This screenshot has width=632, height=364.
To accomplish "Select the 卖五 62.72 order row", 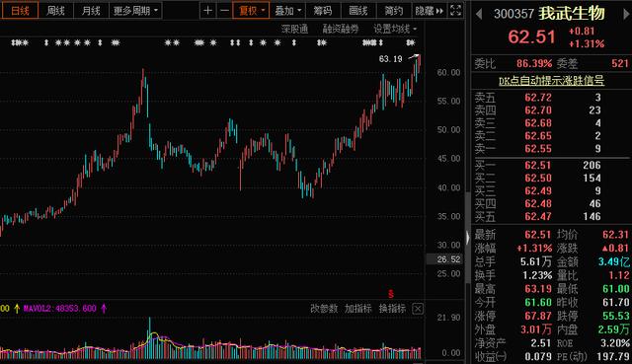I will 551,98.
